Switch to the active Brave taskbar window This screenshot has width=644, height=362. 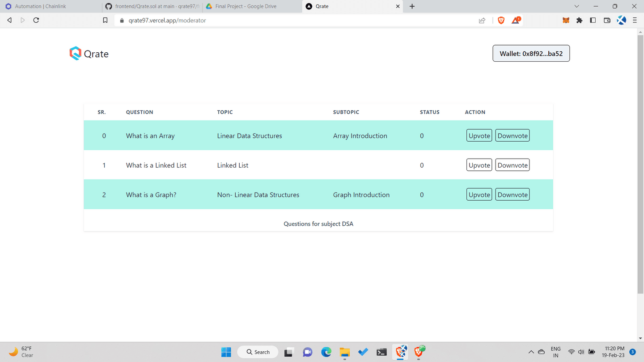401,352
